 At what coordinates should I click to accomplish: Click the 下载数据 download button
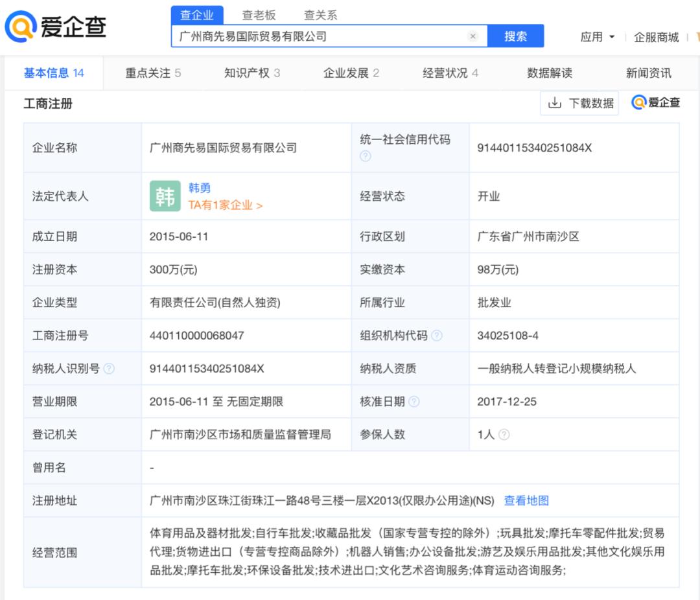pyautogui.click(x=580, y=103)
